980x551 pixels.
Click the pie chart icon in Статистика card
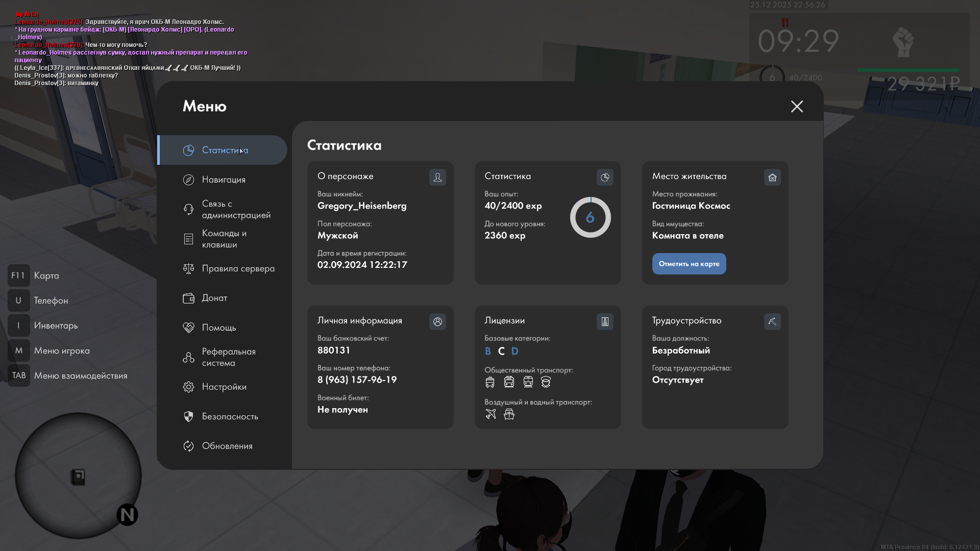pyautogui.click(x=605, y=177)
